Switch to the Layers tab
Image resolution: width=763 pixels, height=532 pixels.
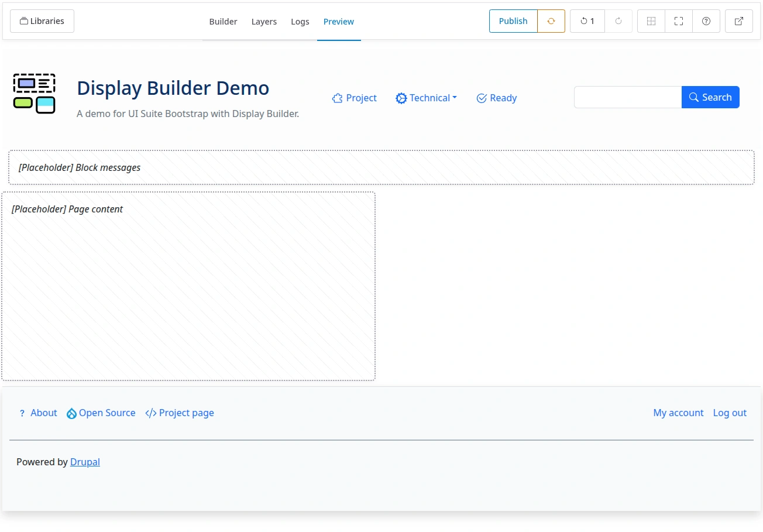tap(264, 22)
